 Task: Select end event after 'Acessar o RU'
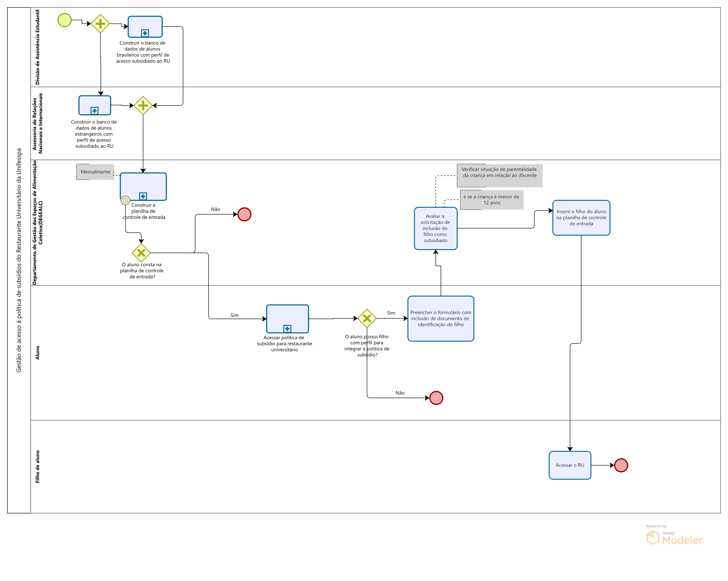621,465
